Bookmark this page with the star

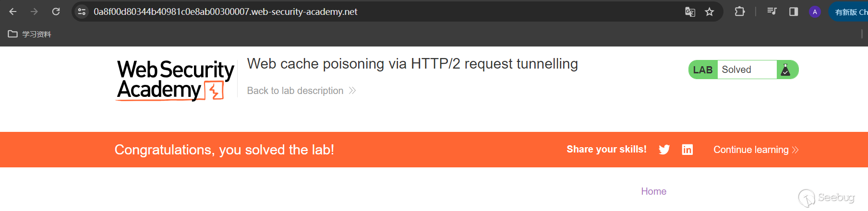click(710, 12)
